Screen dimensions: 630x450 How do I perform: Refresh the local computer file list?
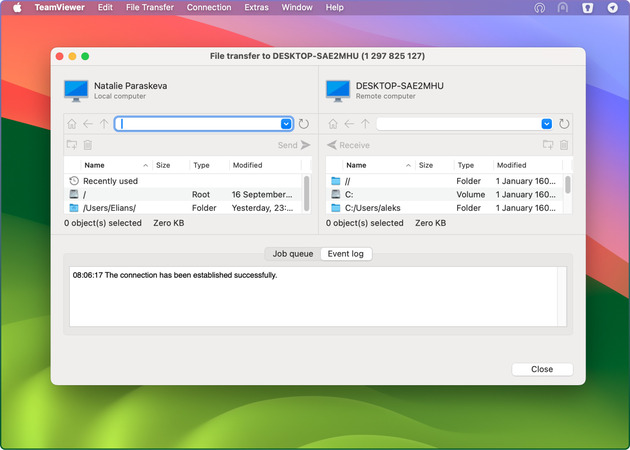point(304,124)
